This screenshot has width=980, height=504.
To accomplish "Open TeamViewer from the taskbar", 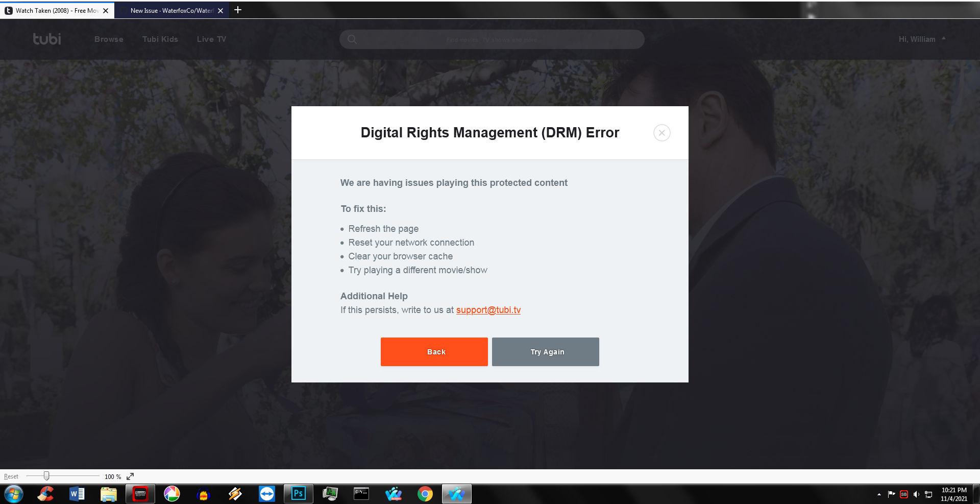I will point(267,493).
